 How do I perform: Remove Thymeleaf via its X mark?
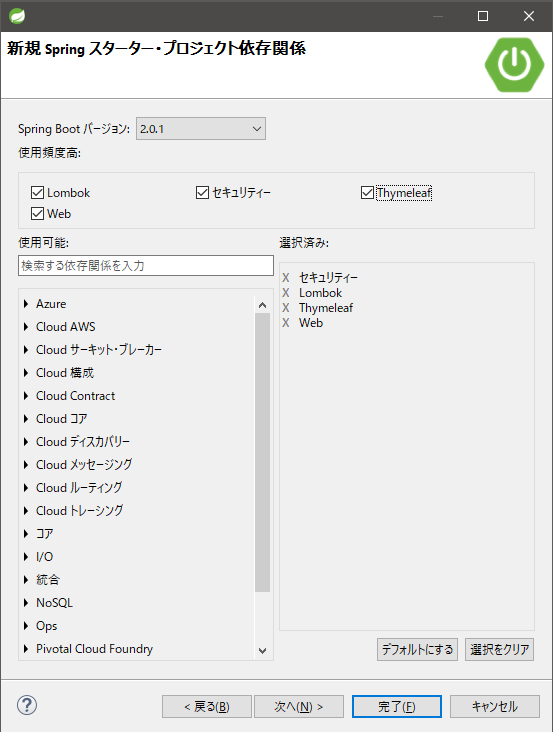click(x=286, y=308)
